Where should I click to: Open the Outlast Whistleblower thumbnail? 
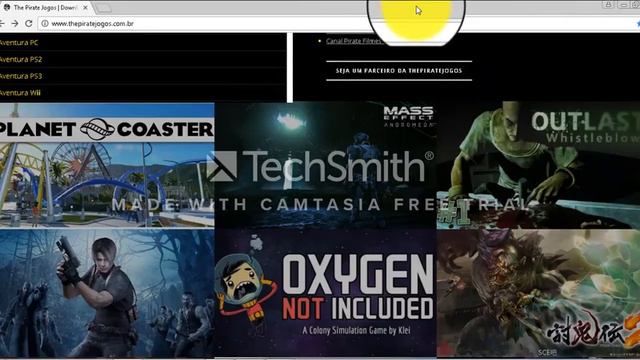tap(538, 165)
